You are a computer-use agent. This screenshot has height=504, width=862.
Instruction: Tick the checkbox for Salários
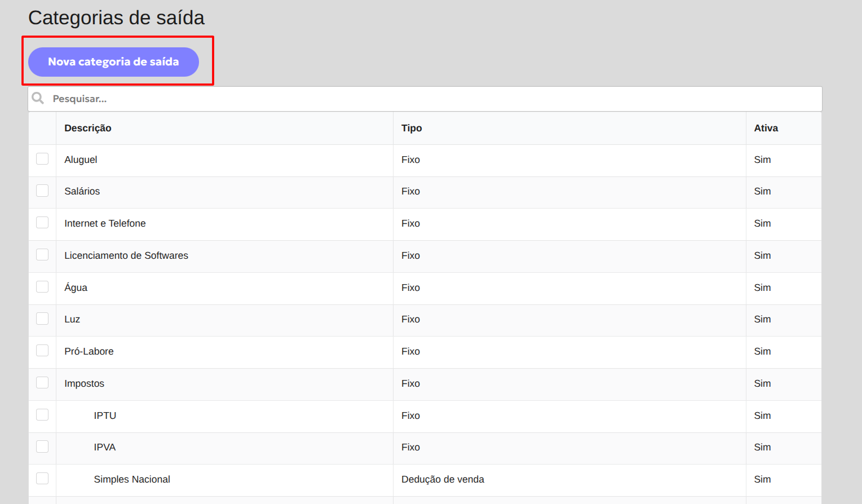click(42, 191)
